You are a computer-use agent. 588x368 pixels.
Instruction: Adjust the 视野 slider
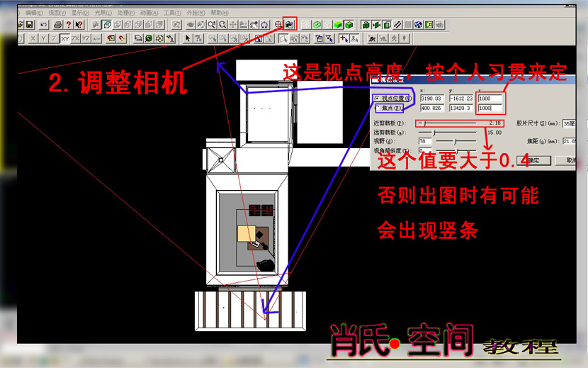click(456, 141)
